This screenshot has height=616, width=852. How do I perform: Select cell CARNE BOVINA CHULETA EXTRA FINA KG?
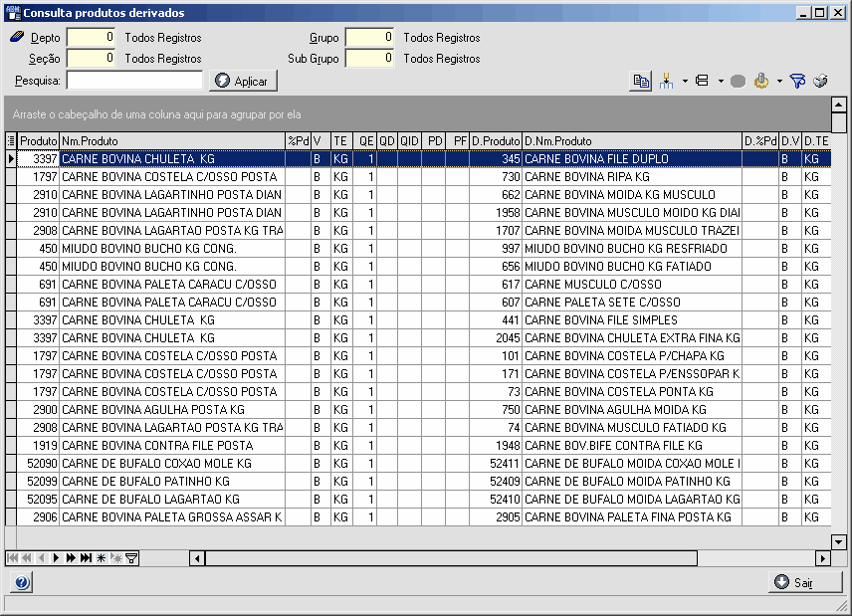(x=631, y=338)
